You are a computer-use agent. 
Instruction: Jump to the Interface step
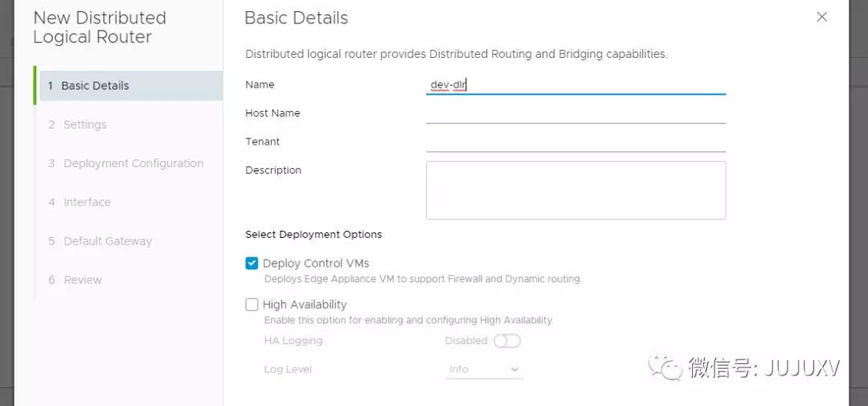(87, 202)
